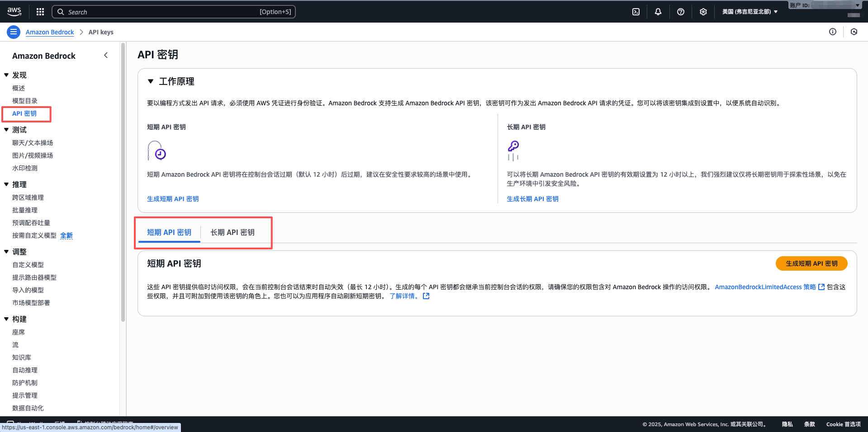
Task: Select API 密钥 in the sidebar
Action: coord(25,114)
